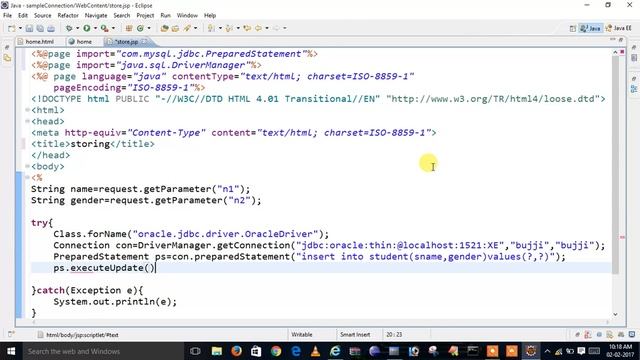Click the Smart Insert status bar field
The width and height of the screenshot is (640, 360).
point(355,335)
